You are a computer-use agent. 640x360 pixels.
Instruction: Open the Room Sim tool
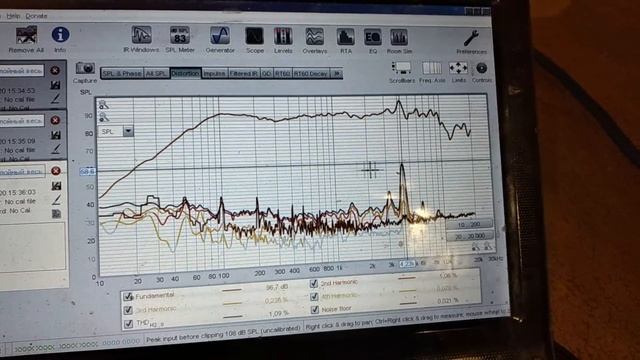(x=399, y=38)
